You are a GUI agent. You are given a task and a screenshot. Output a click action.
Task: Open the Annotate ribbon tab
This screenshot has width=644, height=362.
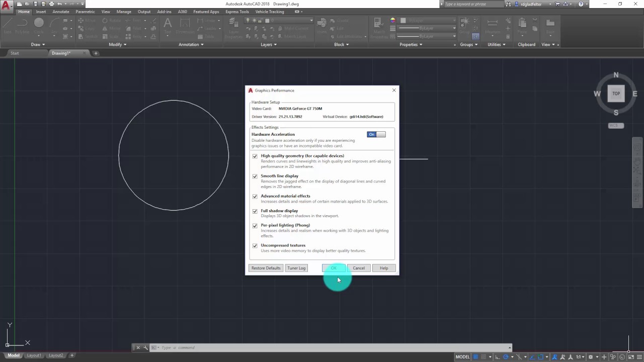tap(61, 12)
